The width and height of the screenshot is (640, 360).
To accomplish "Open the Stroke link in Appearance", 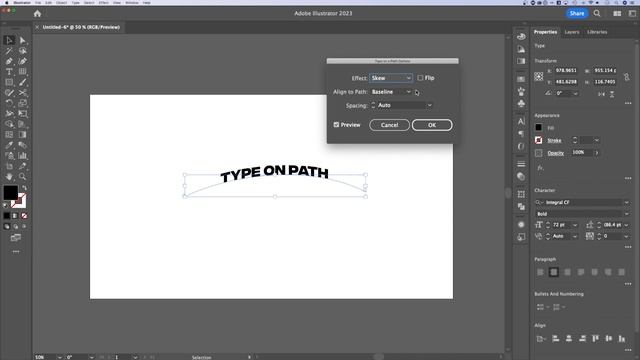I will (554, 140).
